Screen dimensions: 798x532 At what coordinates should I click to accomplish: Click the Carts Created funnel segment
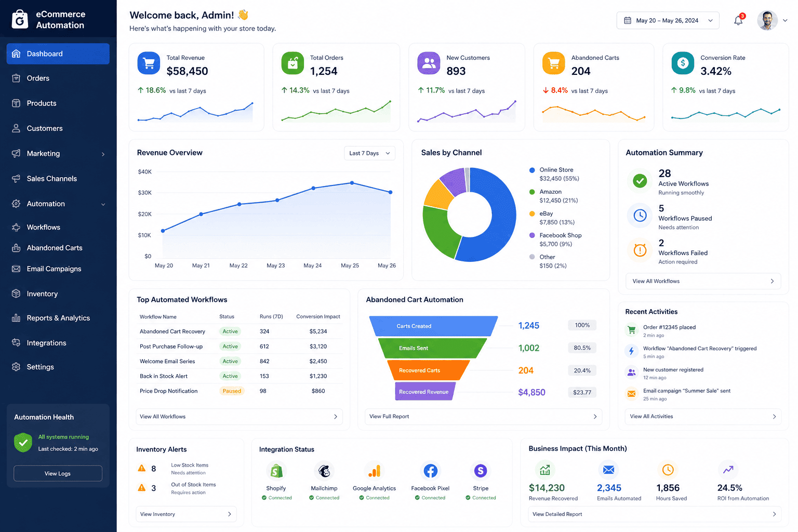tap(434, 326)
